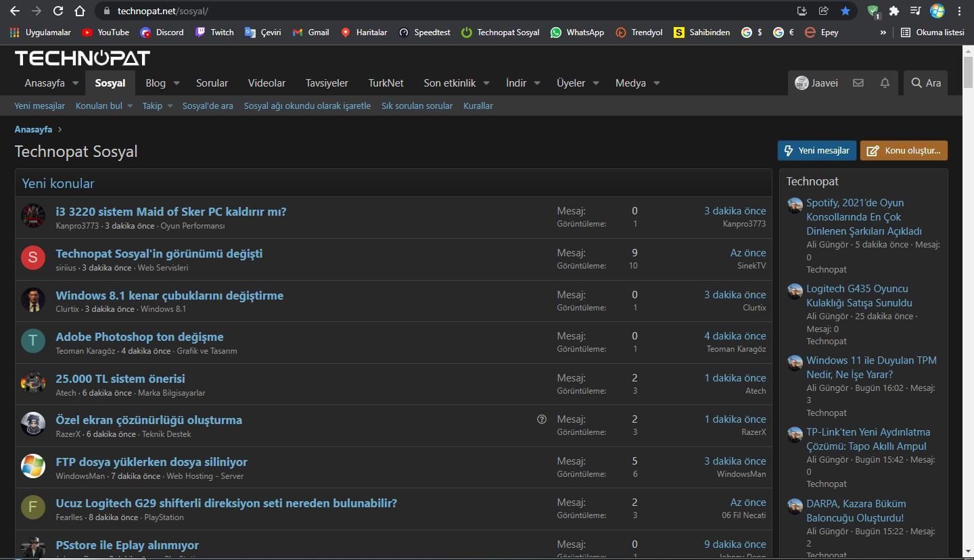Open topic '25.000 TL sistem önerisi'
The height and width of the screenshot is (560, 974).
click(x=120, y=379)
